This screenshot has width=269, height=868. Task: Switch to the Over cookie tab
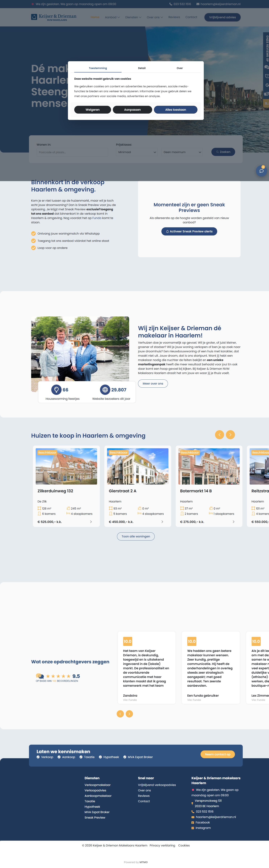click(x=180, y=68)
